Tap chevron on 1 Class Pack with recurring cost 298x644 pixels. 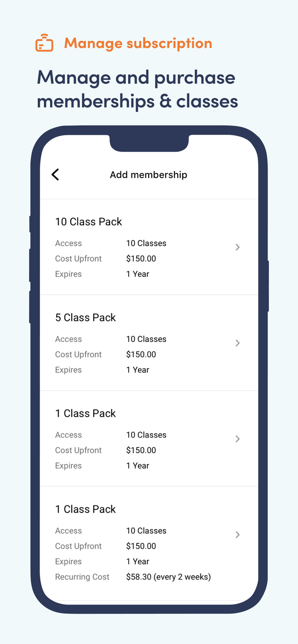[237, 535]
